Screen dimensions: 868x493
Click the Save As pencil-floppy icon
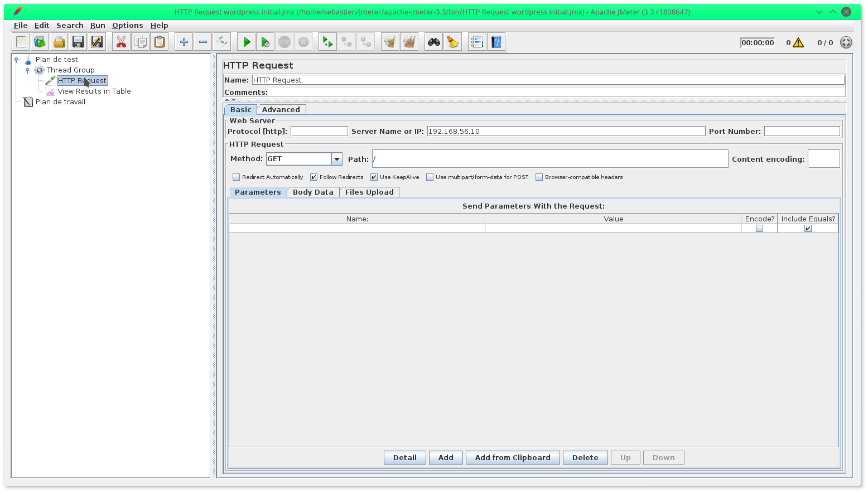[x=97, y=42]
